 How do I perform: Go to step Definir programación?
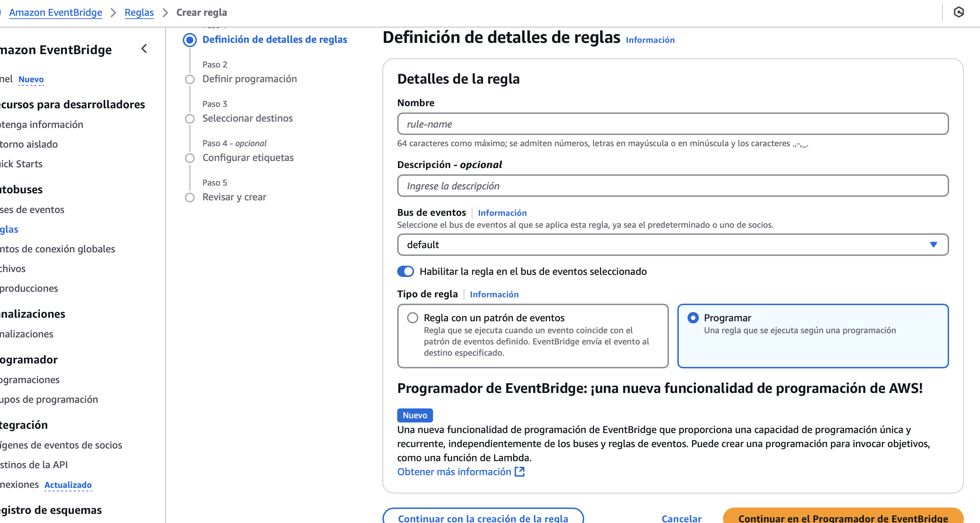pos(249,79)
